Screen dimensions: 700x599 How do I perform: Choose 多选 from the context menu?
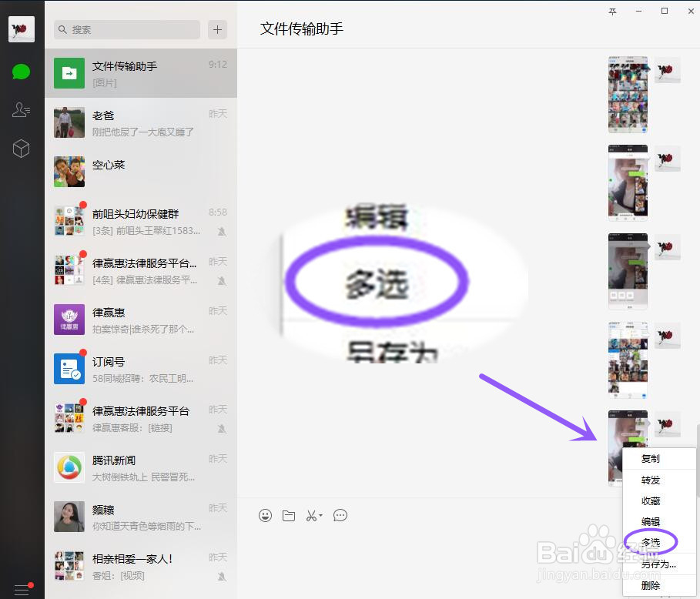click(x=650, y=541)
